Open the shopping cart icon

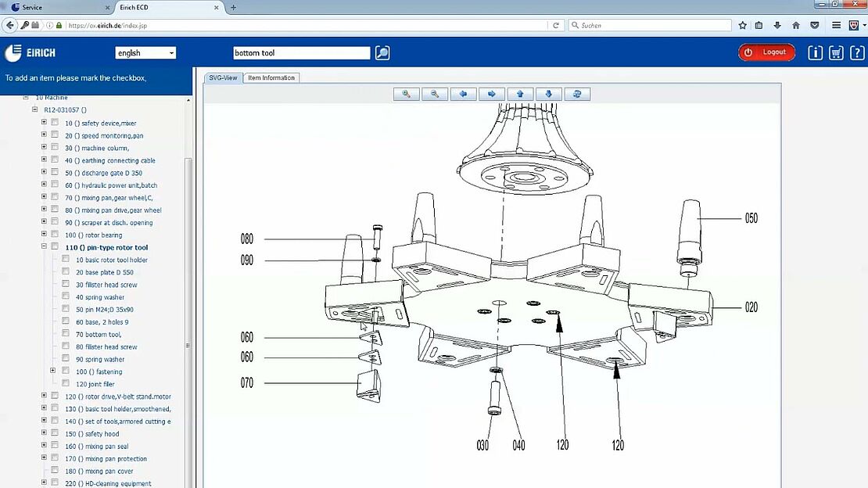pos(836,52)
